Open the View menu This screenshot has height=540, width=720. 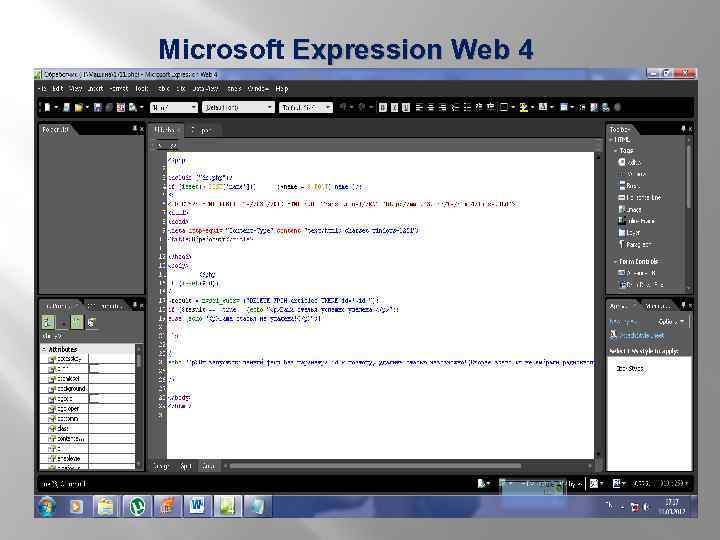point(76,89)
